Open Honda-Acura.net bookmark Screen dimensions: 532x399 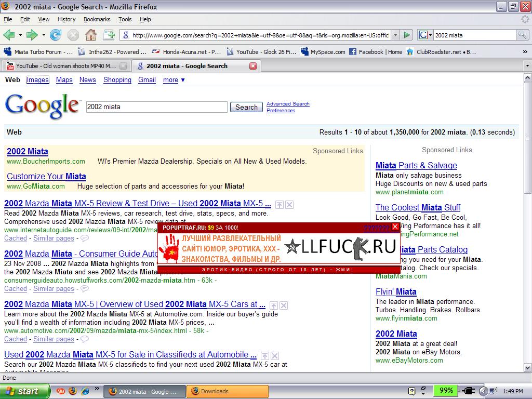[187, 52]
